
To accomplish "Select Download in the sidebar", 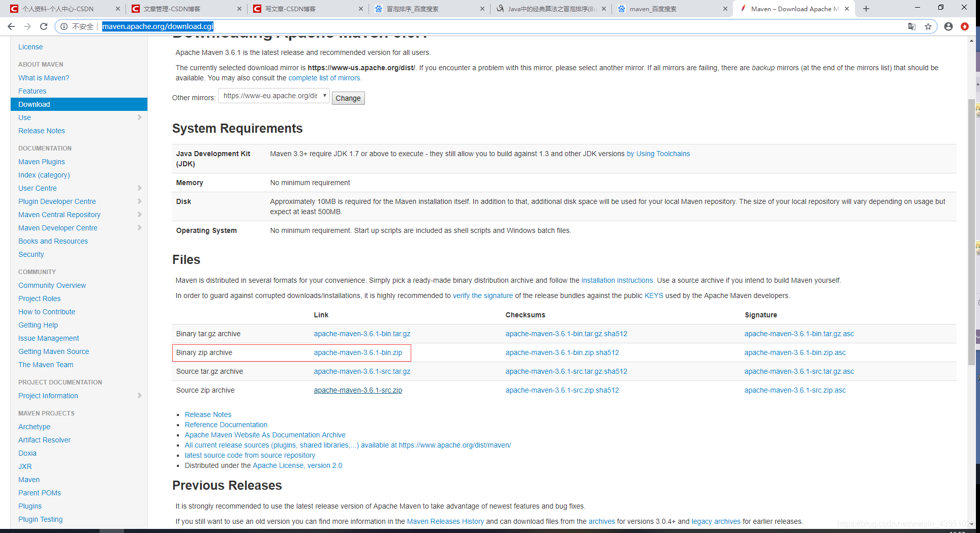I will click(x=79, y=104).
